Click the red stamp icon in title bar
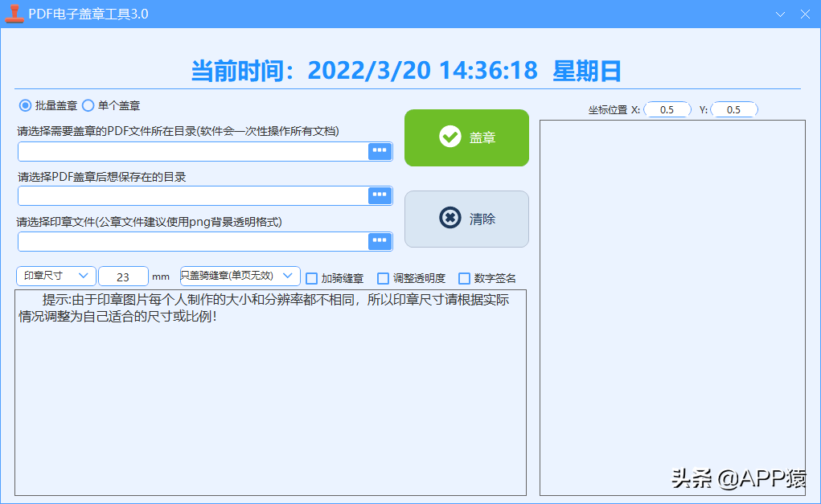Image resolution: width=821 pixels, height=504 pixels. 13,14
